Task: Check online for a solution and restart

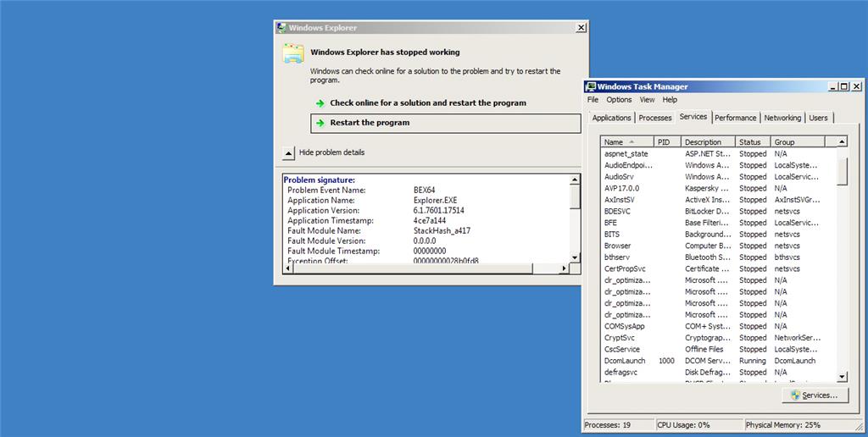Action: click(x=428, y=102)
